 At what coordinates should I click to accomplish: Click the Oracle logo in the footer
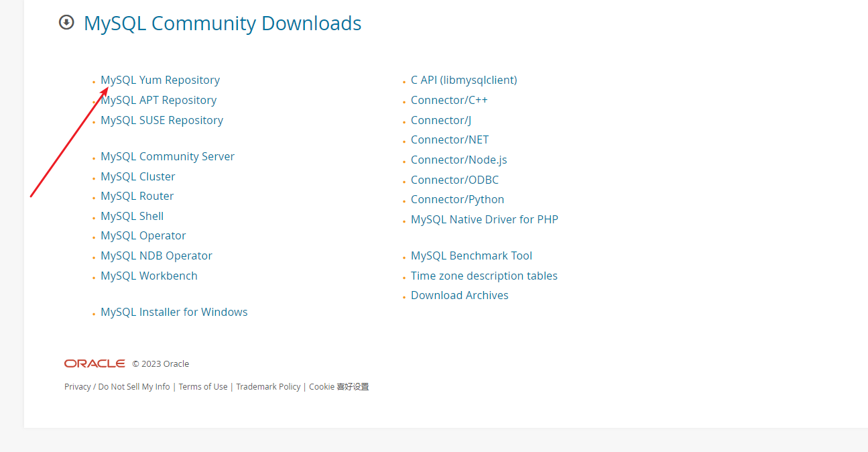95,363
